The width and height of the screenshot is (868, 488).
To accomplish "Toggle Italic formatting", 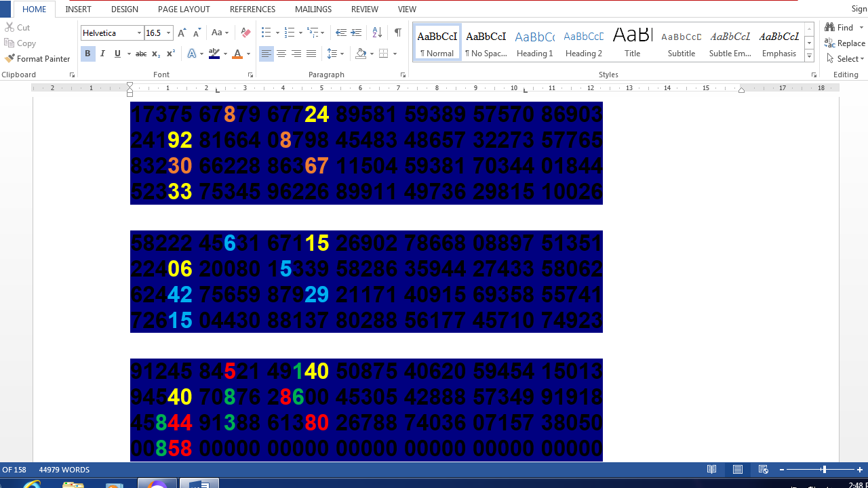I will click(102, 54).
